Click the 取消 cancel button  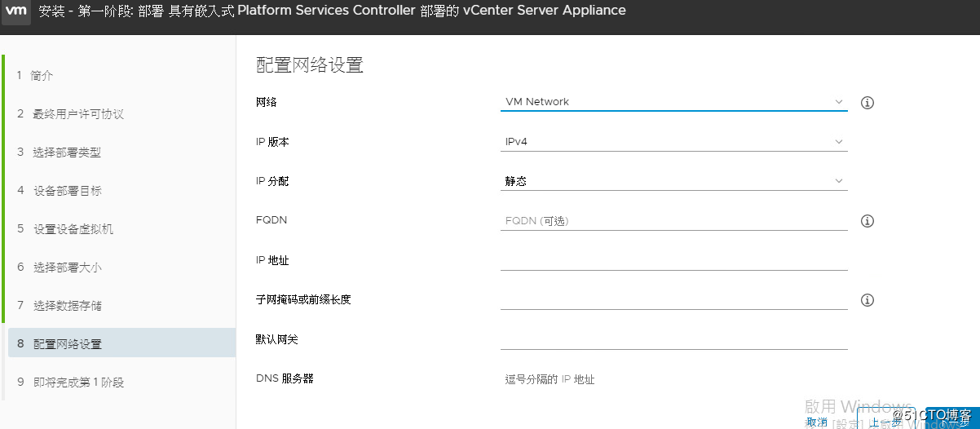pyautogui.click(x=816, y=422)
